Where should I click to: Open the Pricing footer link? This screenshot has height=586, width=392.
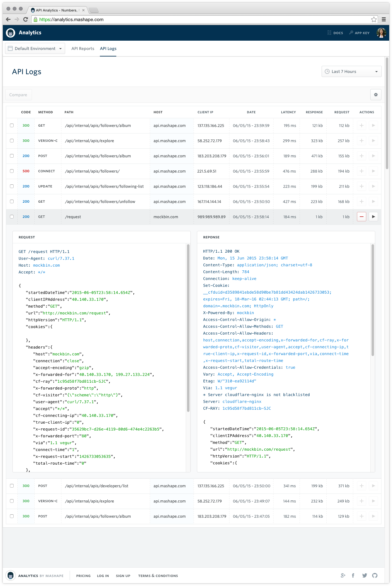tap(83, 576)
